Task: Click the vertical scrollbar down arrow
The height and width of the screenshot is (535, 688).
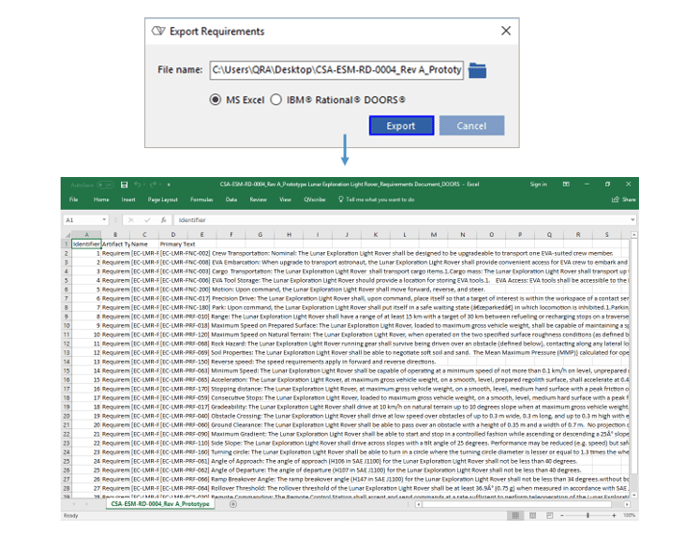Action: (x=634, y=495)
